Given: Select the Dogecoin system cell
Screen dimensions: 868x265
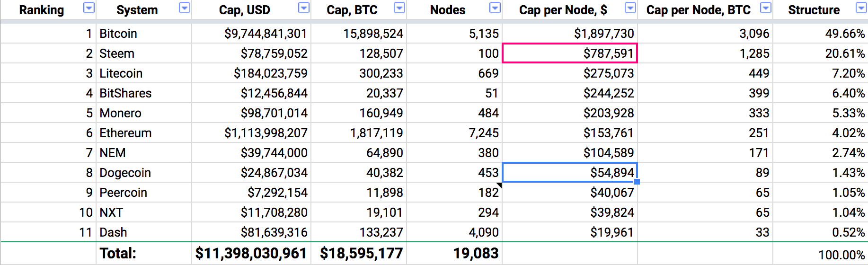Looking at the screenshot, I should tap(144, 173).
